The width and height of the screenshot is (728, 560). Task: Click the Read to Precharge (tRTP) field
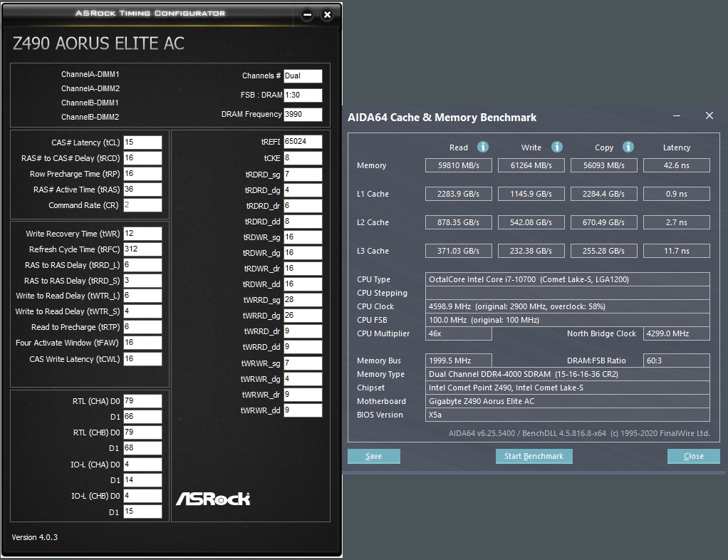pos(142,327)
